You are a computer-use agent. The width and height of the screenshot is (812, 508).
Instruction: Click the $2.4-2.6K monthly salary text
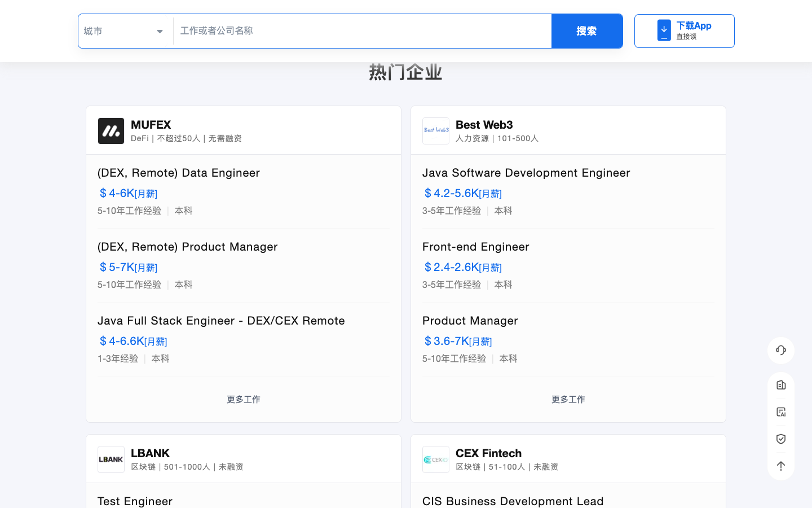tap(462, 267)
